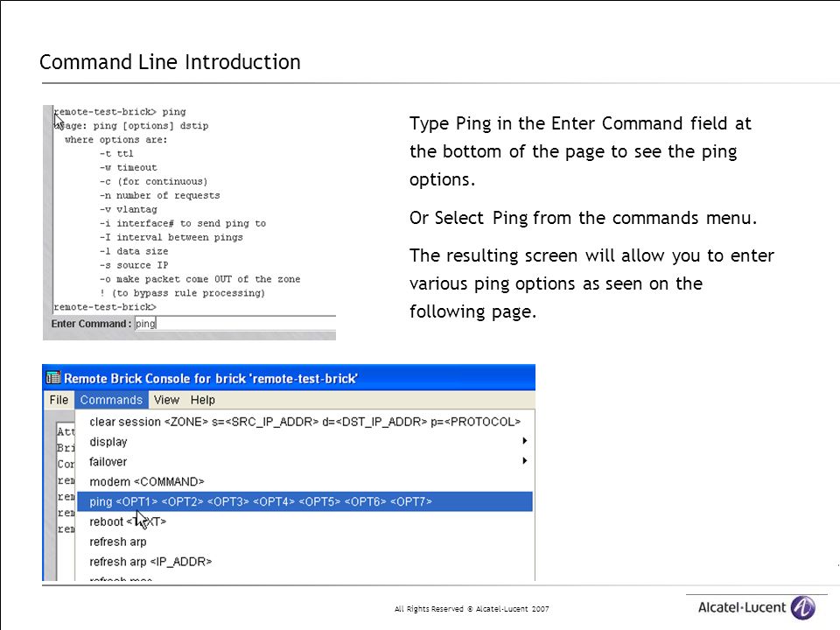Click the '-w timeout' option line

point(128,168)
